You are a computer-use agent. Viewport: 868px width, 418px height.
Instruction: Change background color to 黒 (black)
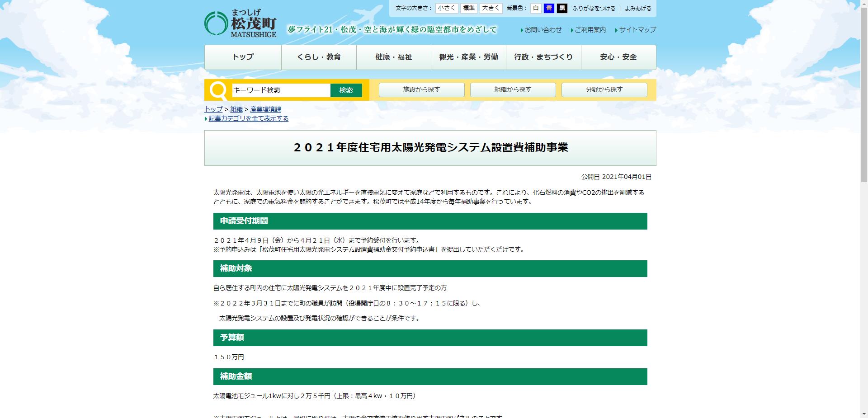[x=562, y=8]
